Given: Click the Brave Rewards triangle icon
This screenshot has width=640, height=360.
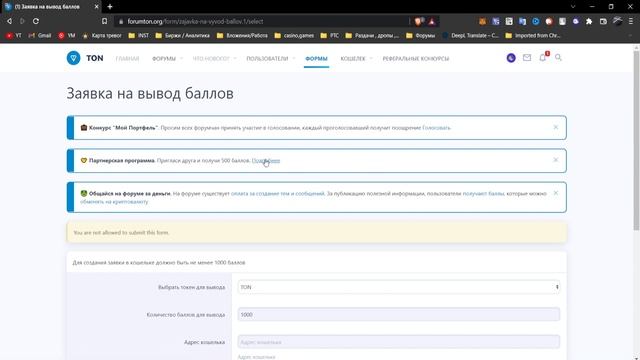Looking at the screenshot, I should (431, 21).
